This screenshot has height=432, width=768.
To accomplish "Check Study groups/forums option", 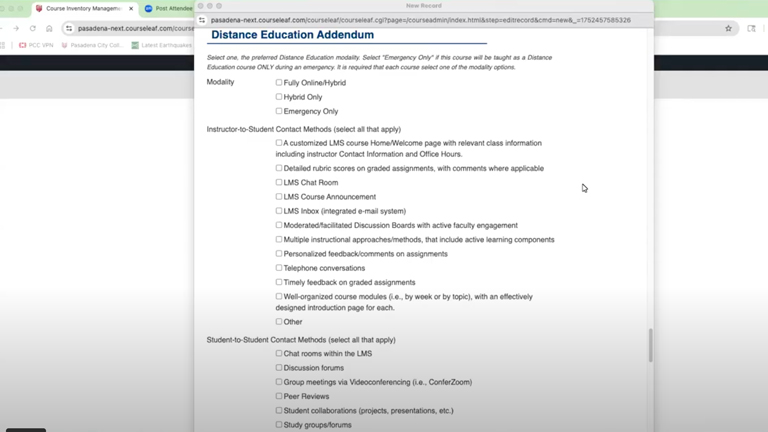I will pos(279,424).
